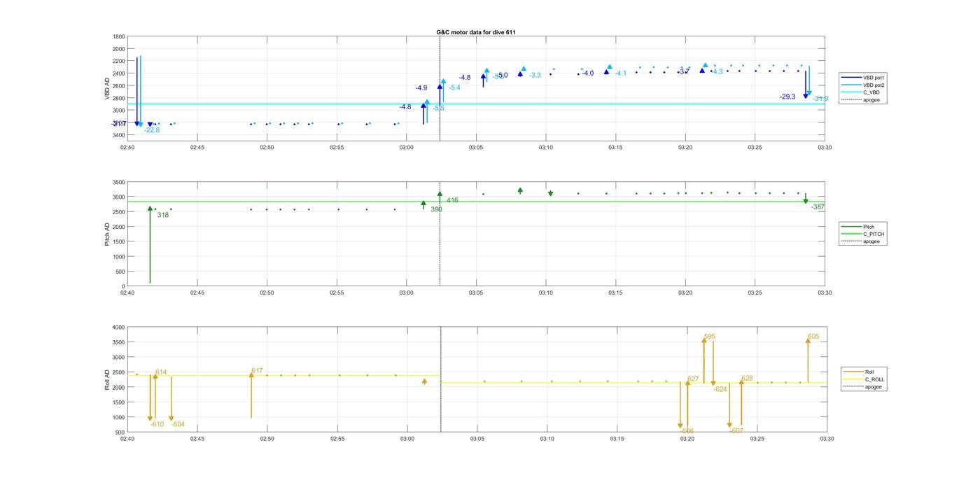The image size is (980, 485).
Task: Click the '-4.9' data label
Action: coord(421,88)
